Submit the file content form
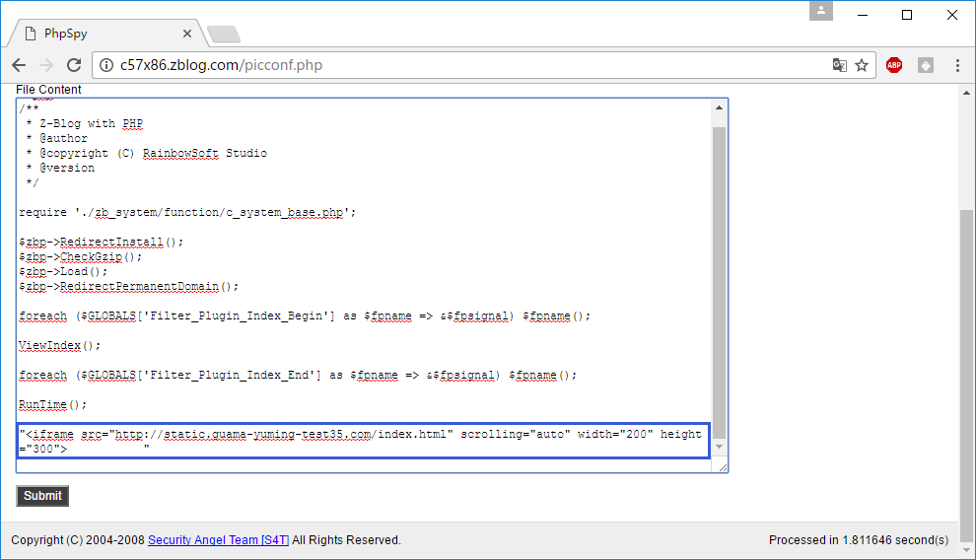The height and width of the screenshot is (560, 976). point(42,496)
